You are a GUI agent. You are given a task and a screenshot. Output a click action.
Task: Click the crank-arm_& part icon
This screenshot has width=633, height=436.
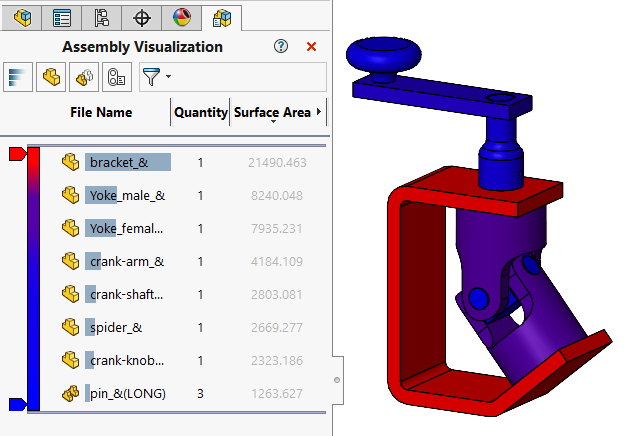(x=71, y=262)
